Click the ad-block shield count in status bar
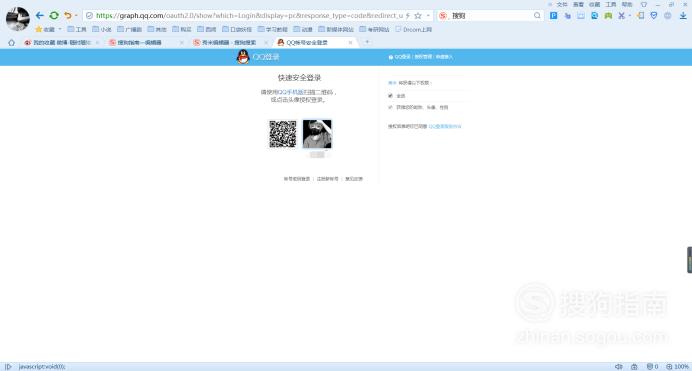 coord(652,367)
